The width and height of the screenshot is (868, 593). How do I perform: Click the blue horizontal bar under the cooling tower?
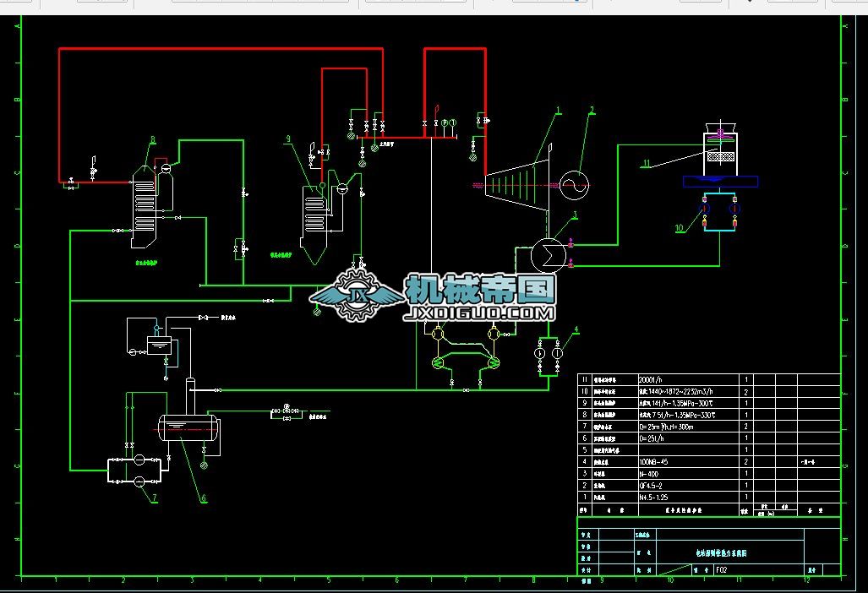tap(721, 182)
